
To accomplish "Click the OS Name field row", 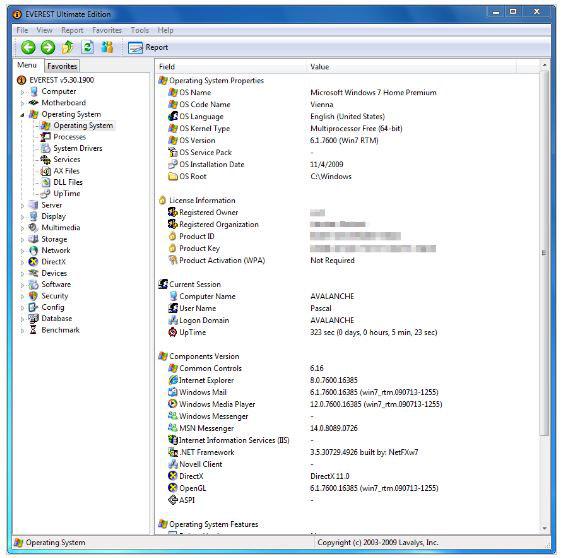I will (195, 92).
